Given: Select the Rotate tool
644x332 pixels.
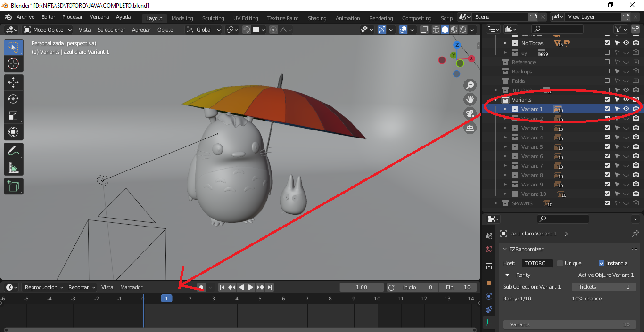Looking at the screenshot, I should pyautogui.click(x=14, y=99).
